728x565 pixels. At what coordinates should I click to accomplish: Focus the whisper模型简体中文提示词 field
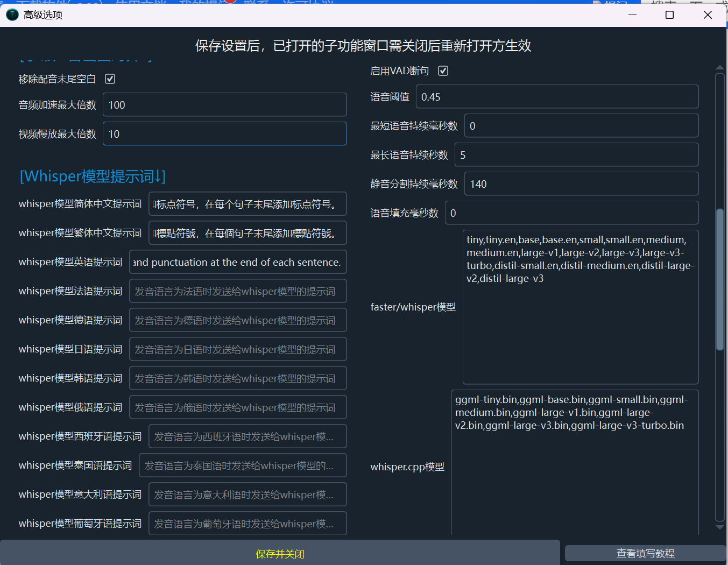pos(248,204)
